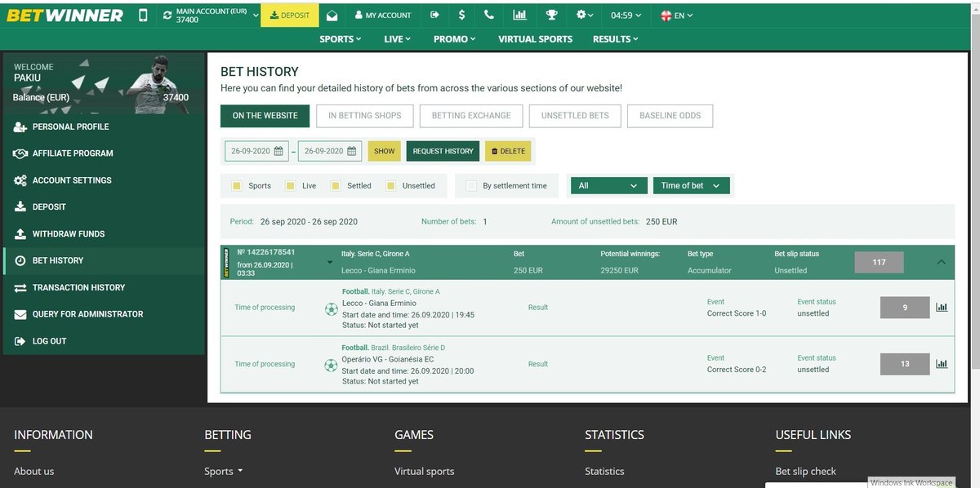Open the All filter dropdown

(x=608, y=186)
